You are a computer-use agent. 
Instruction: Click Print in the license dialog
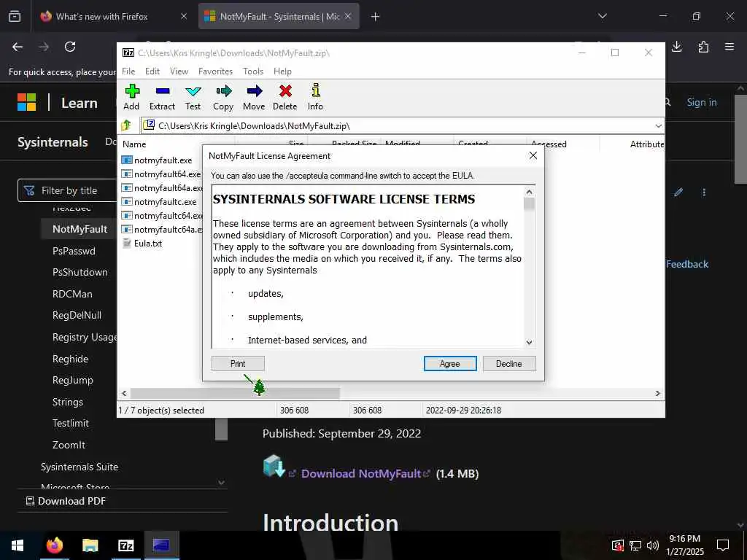pos(238,364)
